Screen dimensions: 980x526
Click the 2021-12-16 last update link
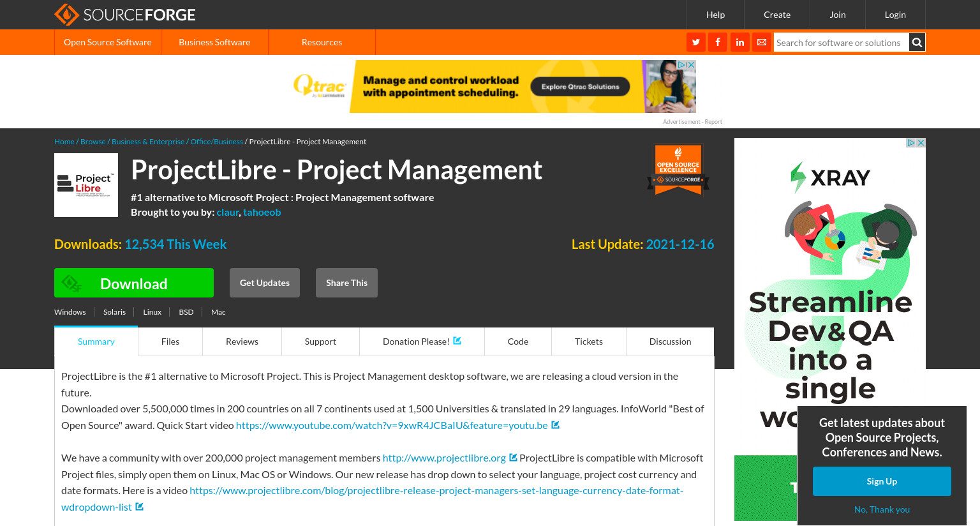(x=680, y=244)
